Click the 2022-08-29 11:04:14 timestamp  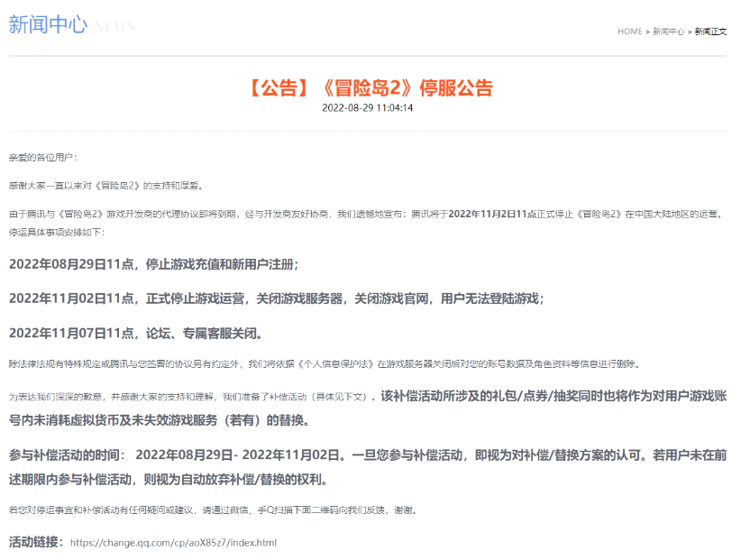pyautogui.click(x=367, y=108)
